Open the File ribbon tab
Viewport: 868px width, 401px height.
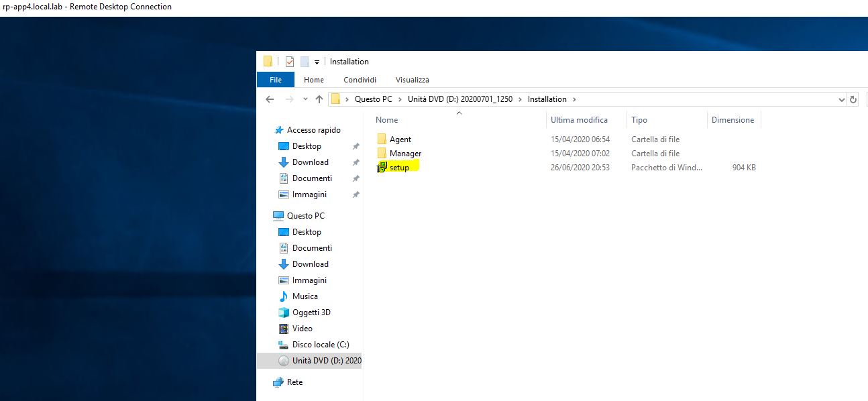click(276, 80)
